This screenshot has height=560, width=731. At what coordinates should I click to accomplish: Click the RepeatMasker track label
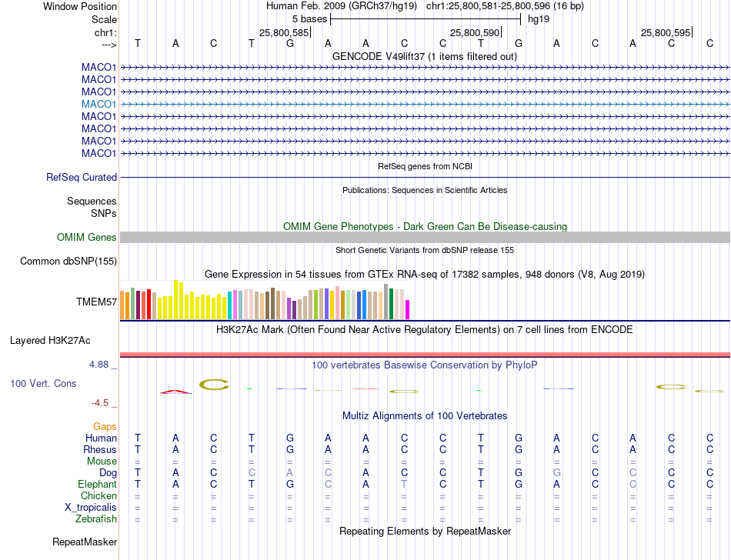[x=85, y=542]
